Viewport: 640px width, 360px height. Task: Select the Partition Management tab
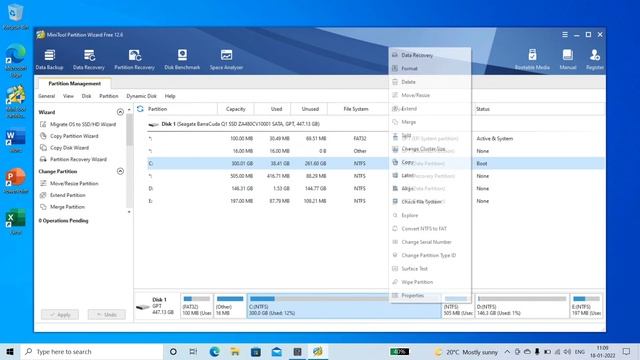74,83
